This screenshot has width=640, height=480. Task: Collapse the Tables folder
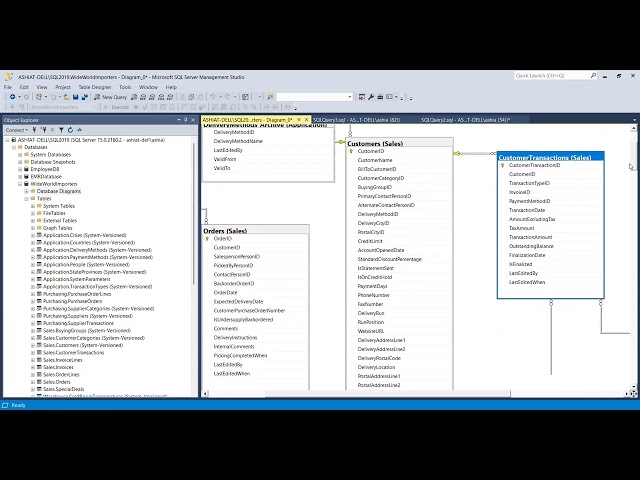(x=27, y=199)
